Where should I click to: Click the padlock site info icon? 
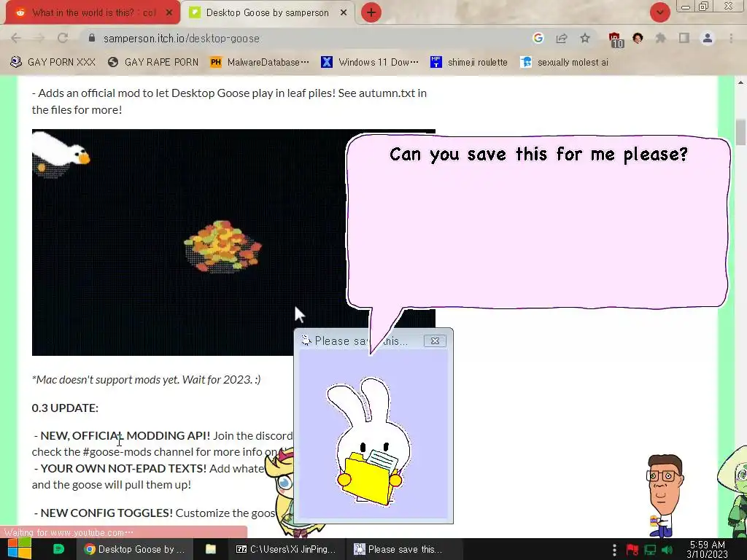(x=92, y=38)
